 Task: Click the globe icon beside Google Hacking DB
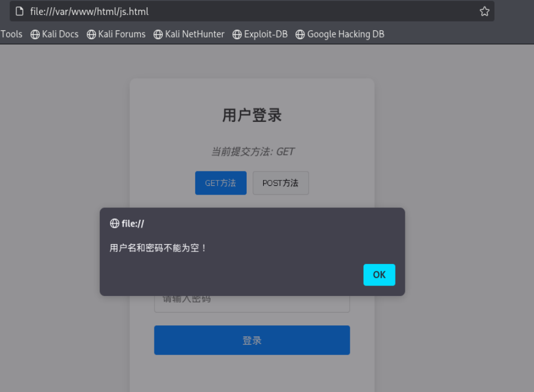(x=300, y=34)
